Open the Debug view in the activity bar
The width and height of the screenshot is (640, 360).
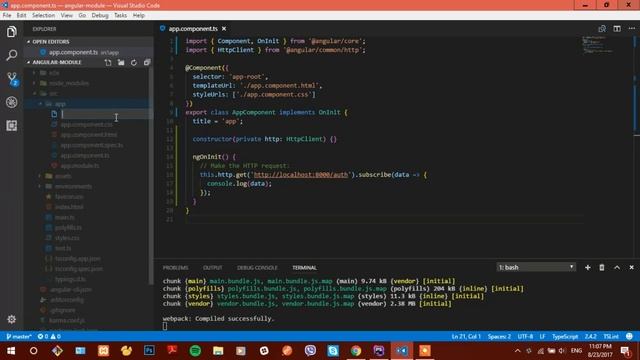point(11,102)
